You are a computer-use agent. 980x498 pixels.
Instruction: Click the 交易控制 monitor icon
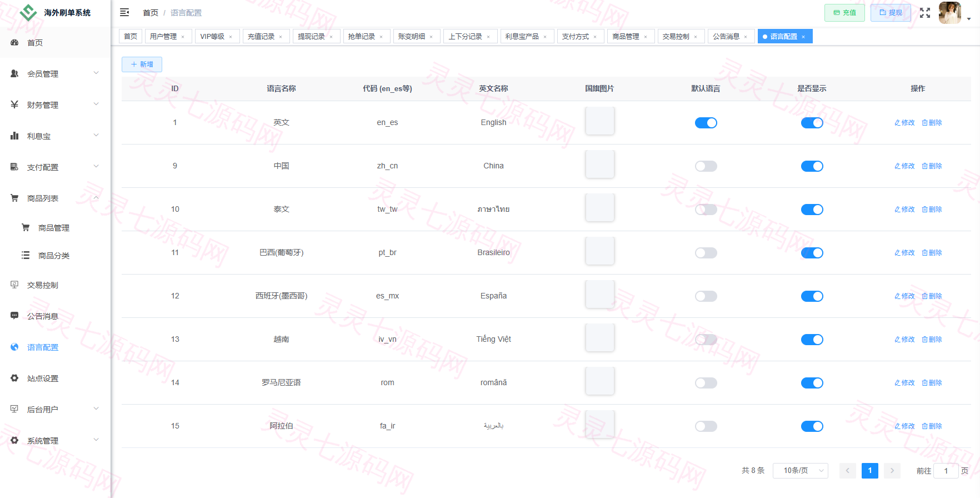(14, 285)
